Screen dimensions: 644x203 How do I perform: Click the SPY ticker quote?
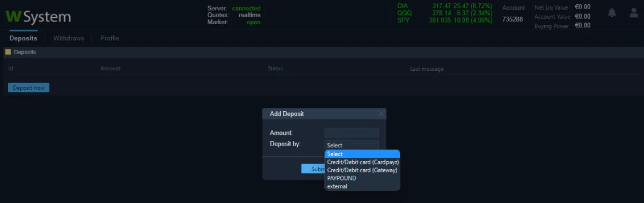tap(444, 20)
